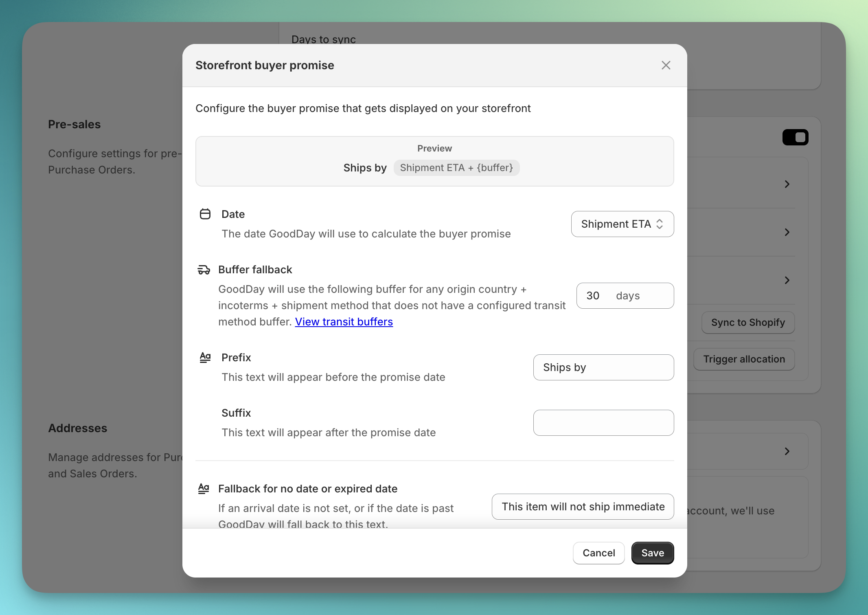Click the fallback text field for expired date
The height and width of the screenshot is (615, 868).
tap(583, 507)
